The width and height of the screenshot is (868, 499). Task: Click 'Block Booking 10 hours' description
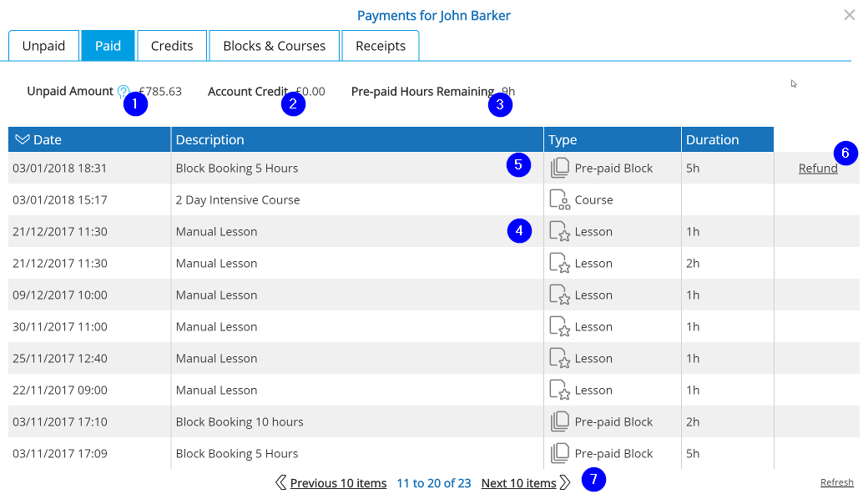coord(240,422)
